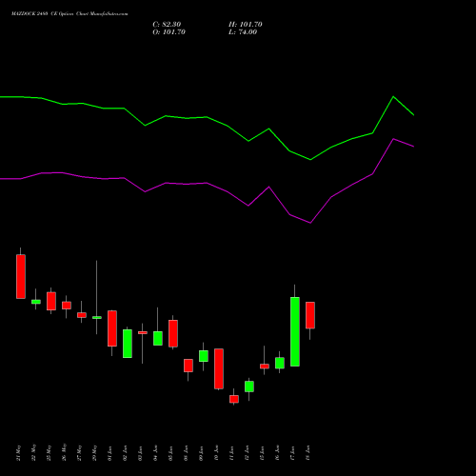Select the open value O: 101.70
Image resolution: width=476 pixels, height=476 pixels.
click(169, 32)
